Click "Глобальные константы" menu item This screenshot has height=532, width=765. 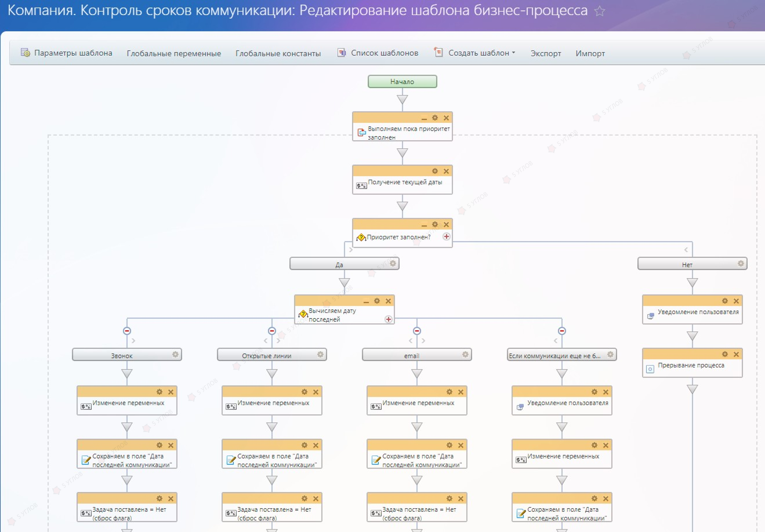(x=278, y=53)
